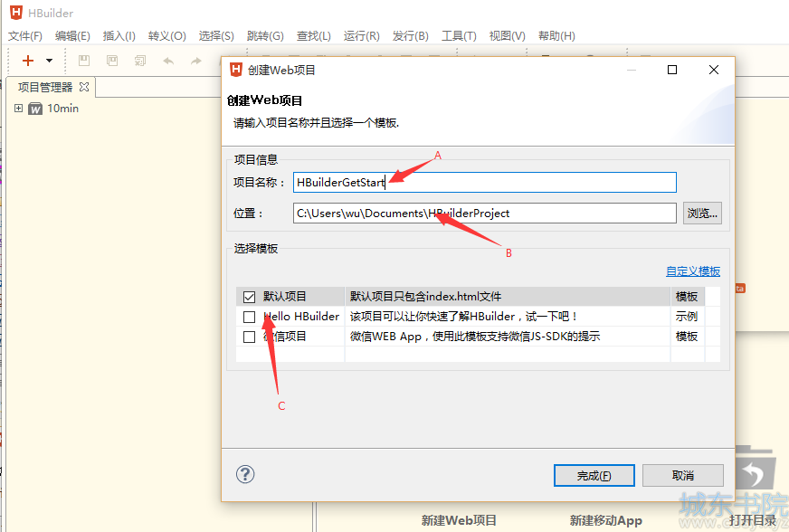Screen dimensions: 789x532
Task: Click the 项目名称 input field
Action: (x=485, y=182)
